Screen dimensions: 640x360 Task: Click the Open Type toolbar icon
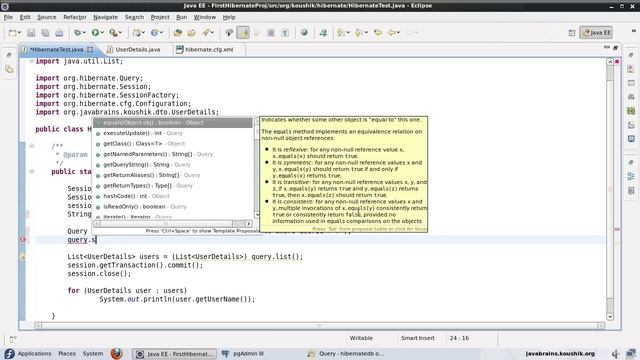click(178, 33)
